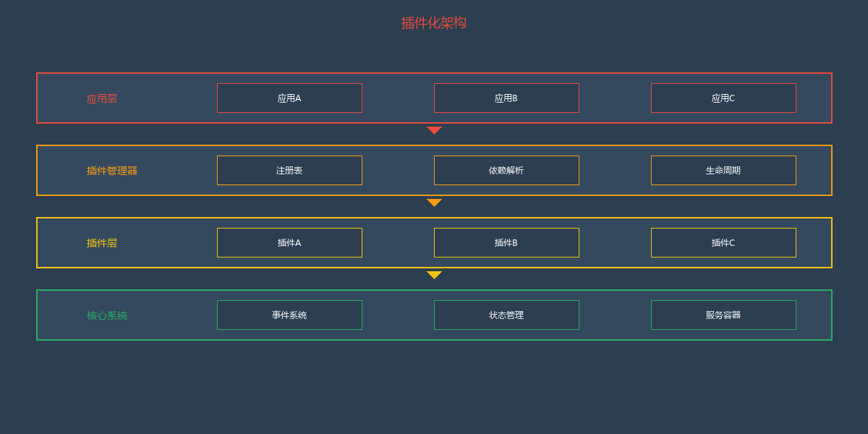Open the 服务容器 module box
Viewport: 868px width, 434px height.
point(723,315)
